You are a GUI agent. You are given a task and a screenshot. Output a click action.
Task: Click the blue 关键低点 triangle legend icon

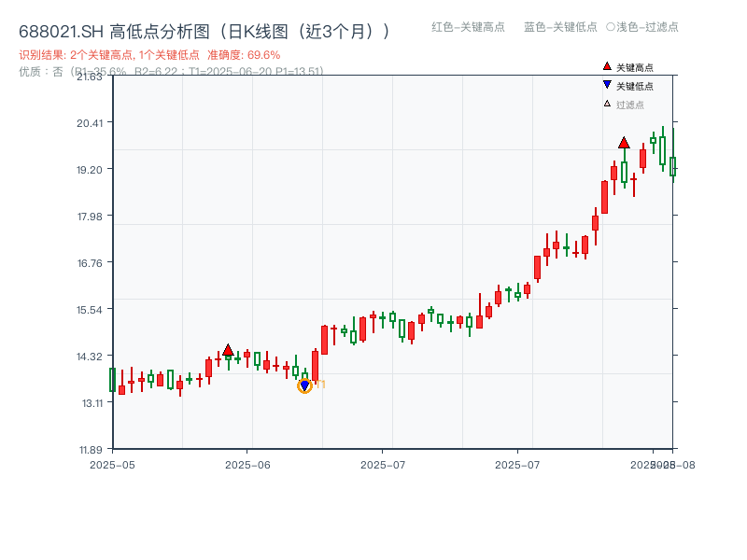(607, 84)
